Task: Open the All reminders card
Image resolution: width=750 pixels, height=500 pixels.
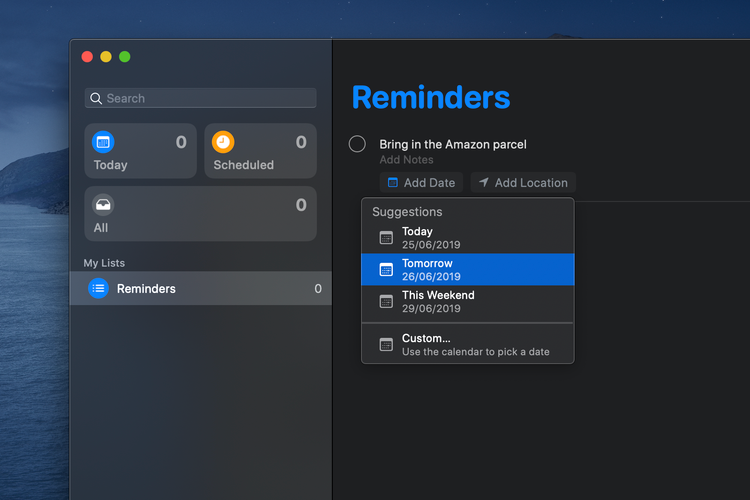Action: (x=200, y=214)
